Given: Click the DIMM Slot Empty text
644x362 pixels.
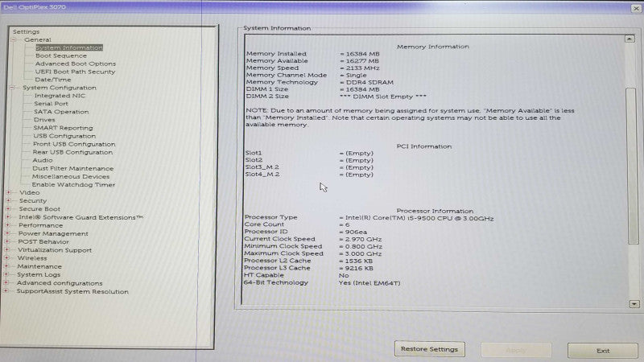Looking at the screenshot, I should tap(383, 97).
